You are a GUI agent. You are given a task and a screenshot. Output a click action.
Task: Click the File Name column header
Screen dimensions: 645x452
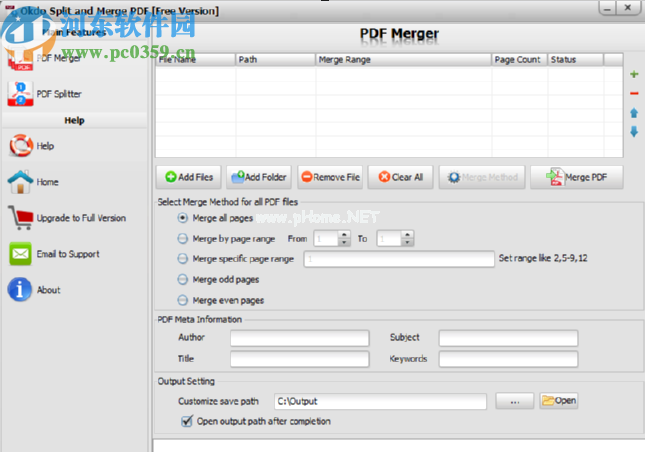click(196, 60)
